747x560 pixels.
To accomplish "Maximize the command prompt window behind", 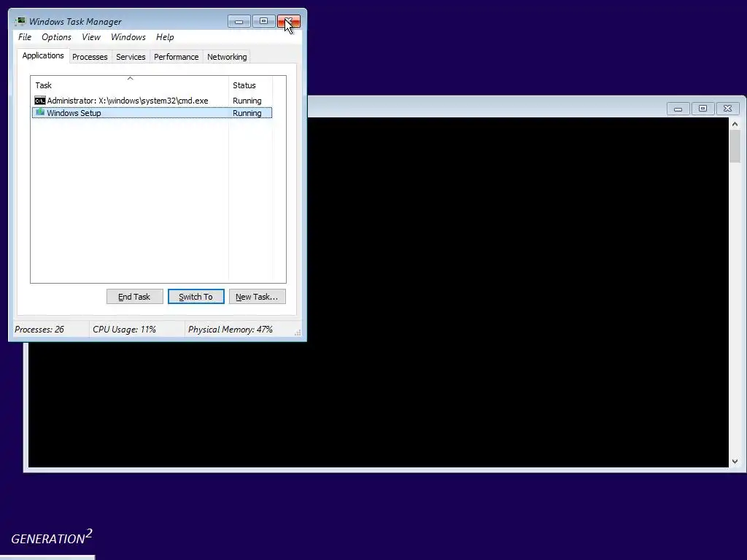I will pos(703,109).
